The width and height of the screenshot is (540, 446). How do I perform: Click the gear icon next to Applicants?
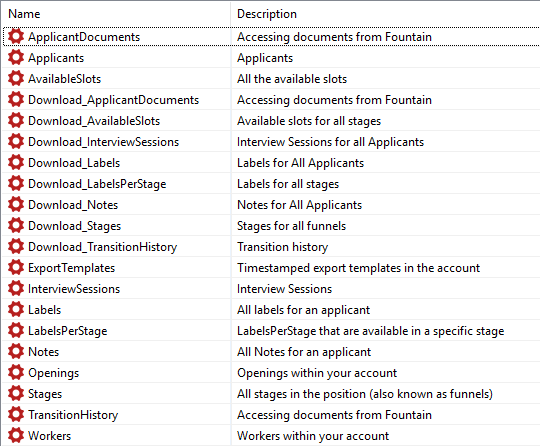tap(16, 57)
